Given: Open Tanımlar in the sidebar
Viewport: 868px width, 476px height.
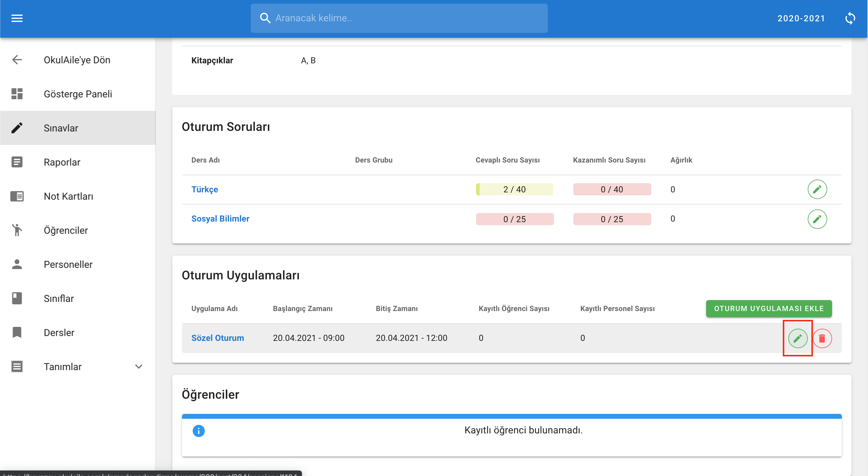Looking at the screenshot, I should (x=78, y=366).
